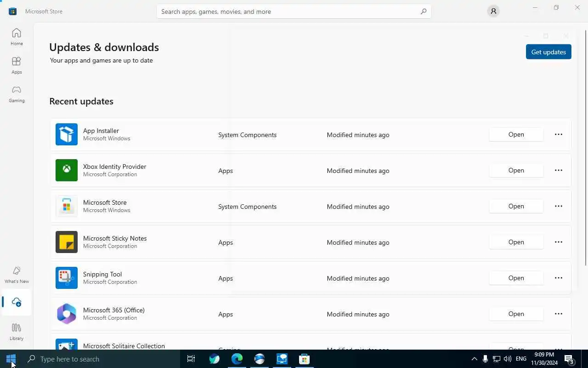This screenshot has width=588, height=368.
Task: Open the App Installer app
Action: click(x=516, y=134)
